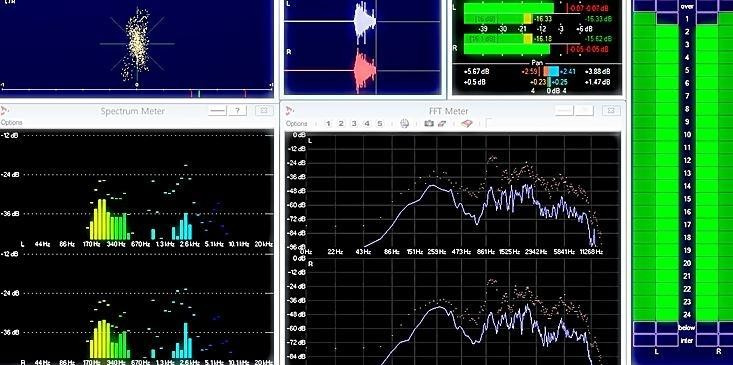The width and height of the screenshot is (733, 365).
Task: Click the 253 Hz label on FFT L axis
Action: (437, 252)
